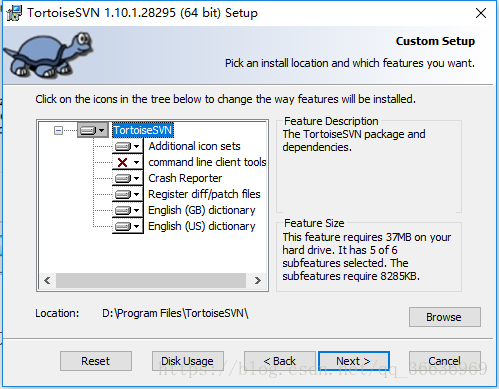Image resolution: width=499 pixels, height=389 pixels.
Task: Click the TortoiseSVN installer icon in the title bar
Action: [x=14, y=13]
